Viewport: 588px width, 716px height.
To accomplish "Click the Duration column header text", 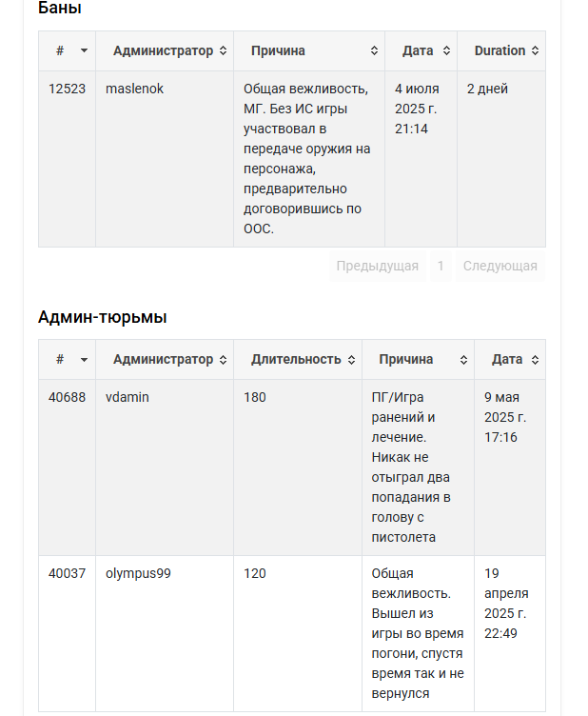I will (500, 50).
